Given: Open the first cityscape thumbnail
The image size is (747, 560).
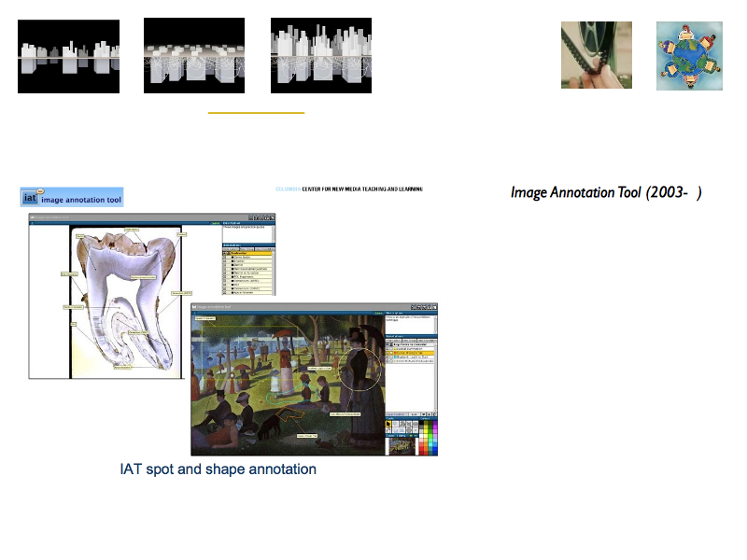Looking at the screenshot, I should point(68,56).
